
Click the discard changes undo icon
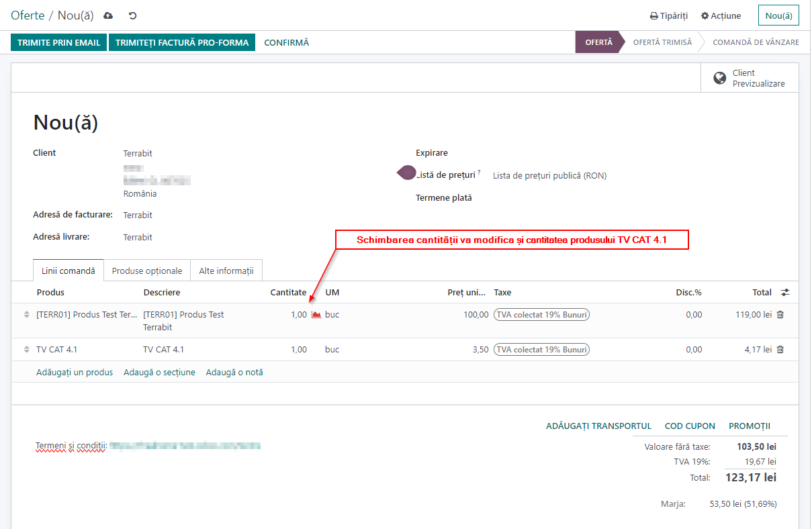coord(132,15)
